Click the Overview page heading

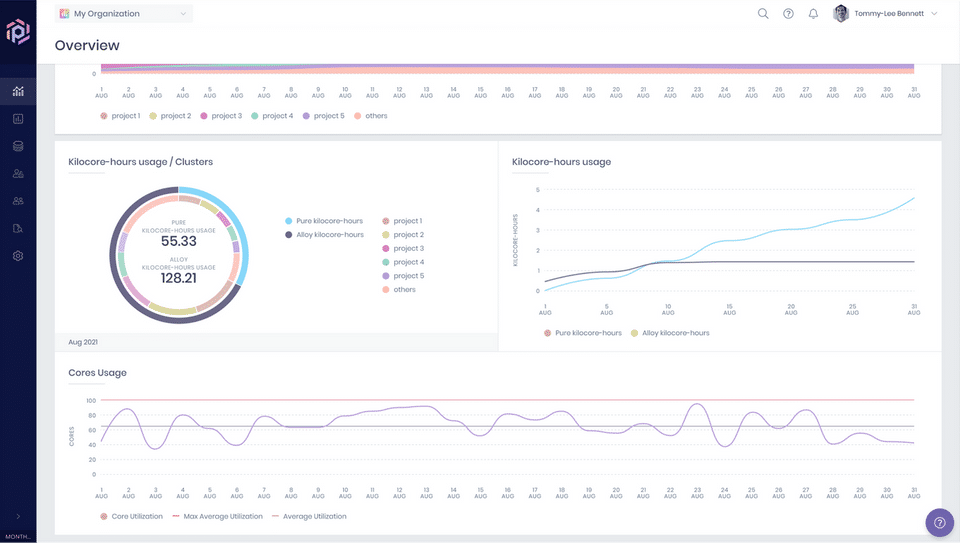click(x=87, y=45)
